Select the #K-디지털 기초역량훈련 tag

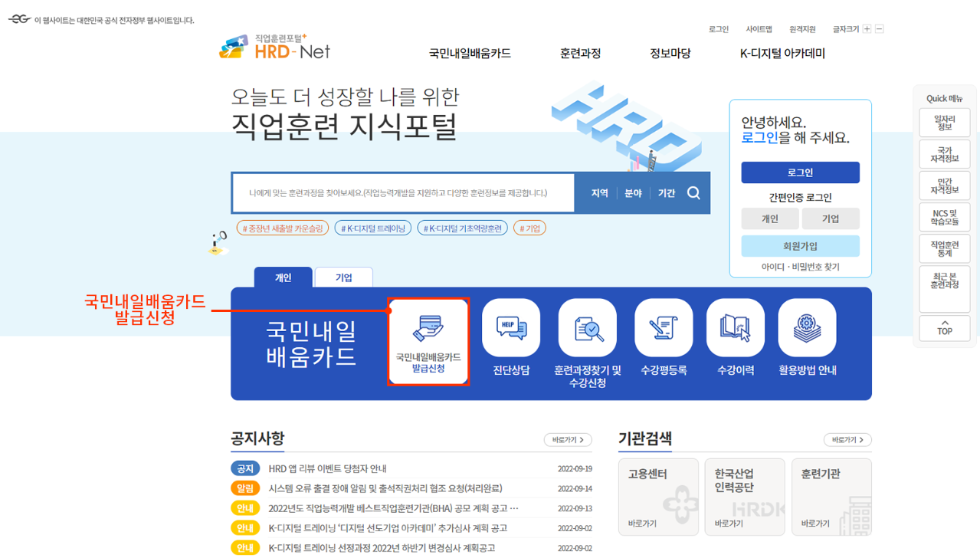point(463,228)
